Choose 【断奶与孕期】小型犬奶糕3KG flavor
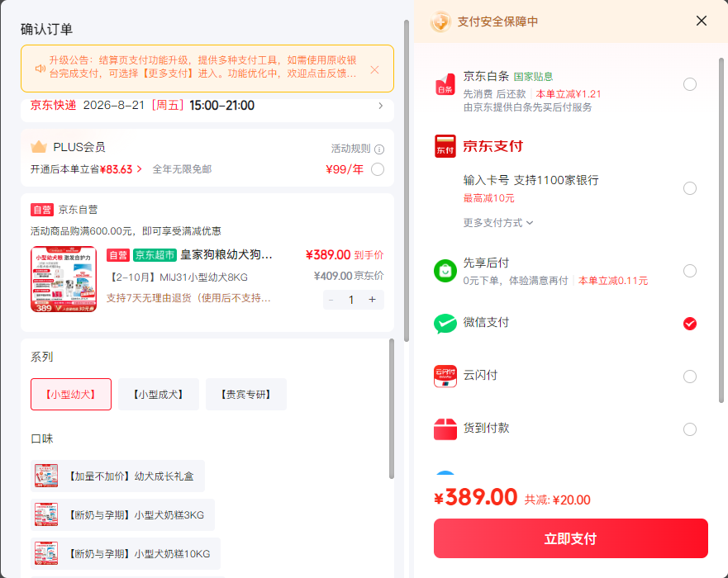 [122, 515]
